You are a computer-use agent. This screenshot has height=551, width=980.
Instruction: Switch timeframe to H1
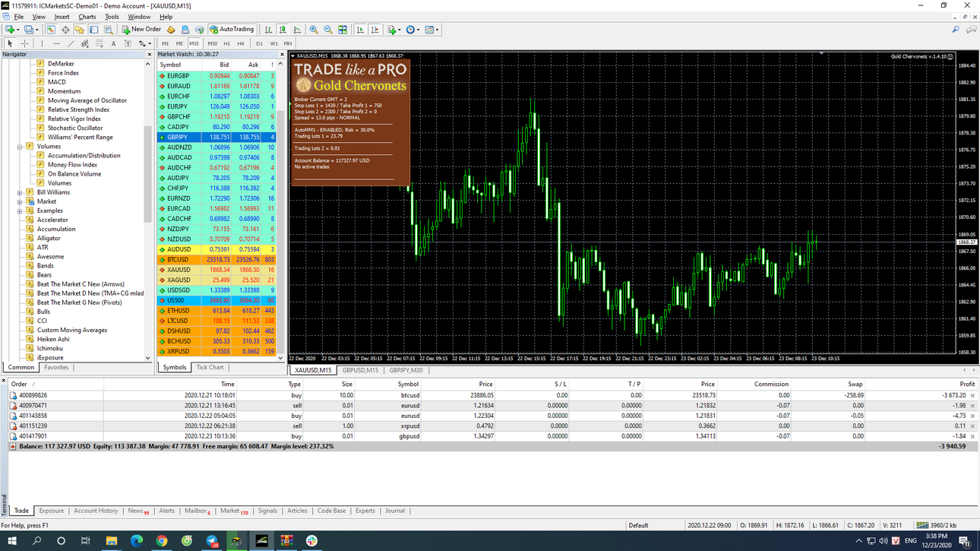click(x=226, y=43)
